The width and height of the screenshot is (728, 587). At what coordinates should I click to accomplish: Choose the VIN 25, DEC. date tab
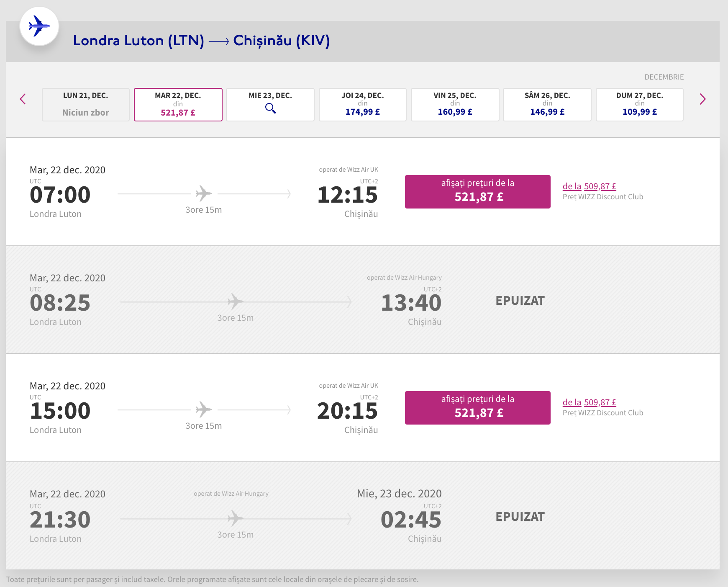pyautogui.click(x=455, y=104)
